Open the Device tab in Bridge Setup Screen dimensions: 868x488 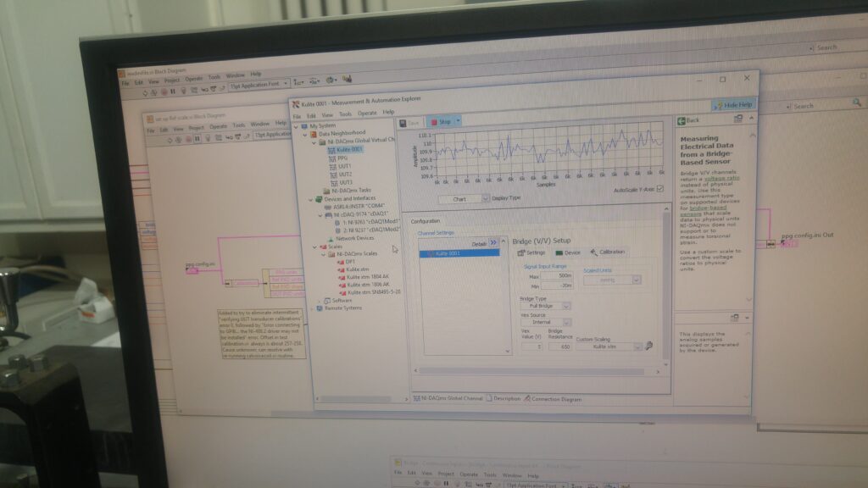point(568,252)
